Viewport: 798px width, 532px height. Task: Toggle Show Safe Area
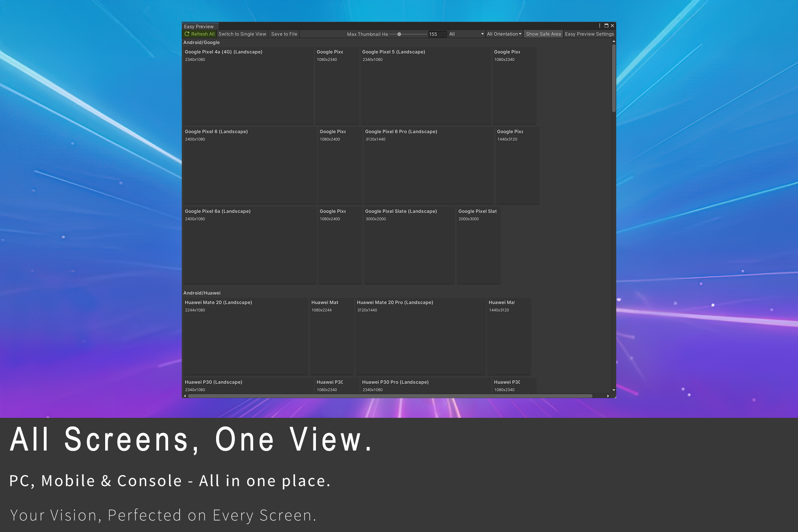(x=543, y=34)
